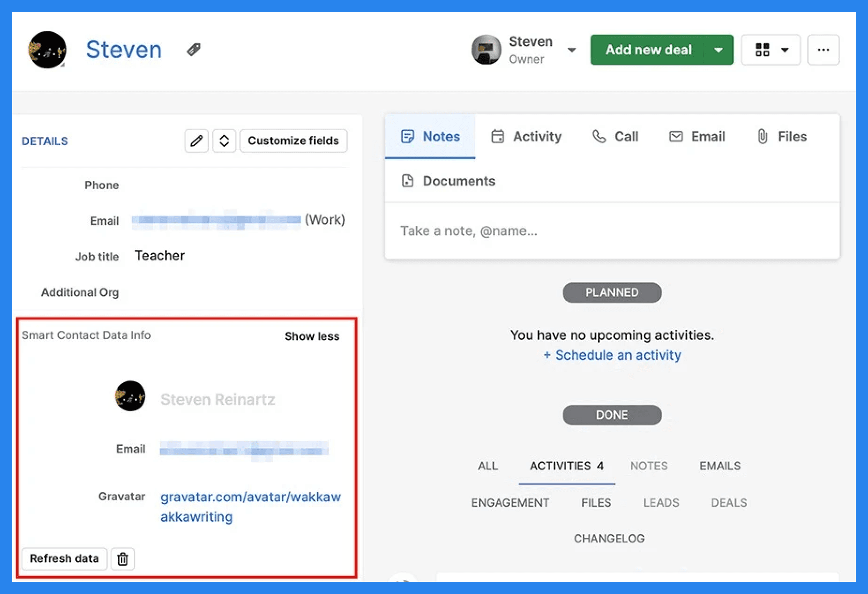
Task: Switch to the Notes tab
Action: coord(430,136)
